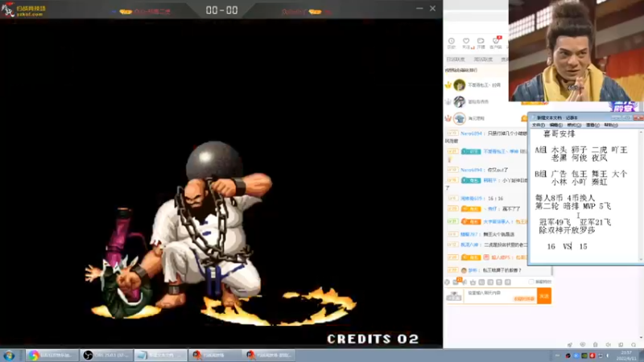Image resolution: width=644 pixels, height=362 pixels.
Task: Open the first-ranked viewer's gold-crown avatar
Action: (x=459, y=85)
